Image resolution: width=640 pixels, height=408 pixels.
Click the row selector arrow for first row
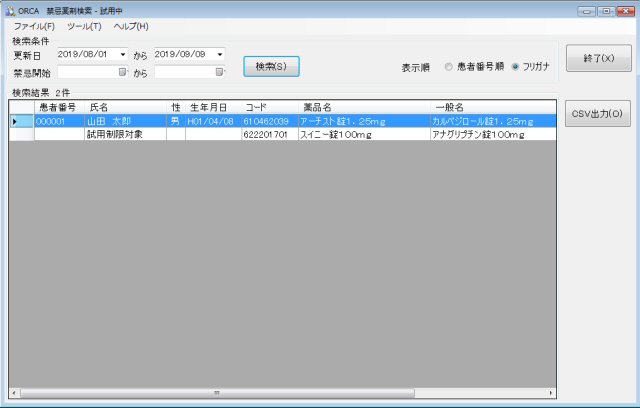click(x=14, y=121)
